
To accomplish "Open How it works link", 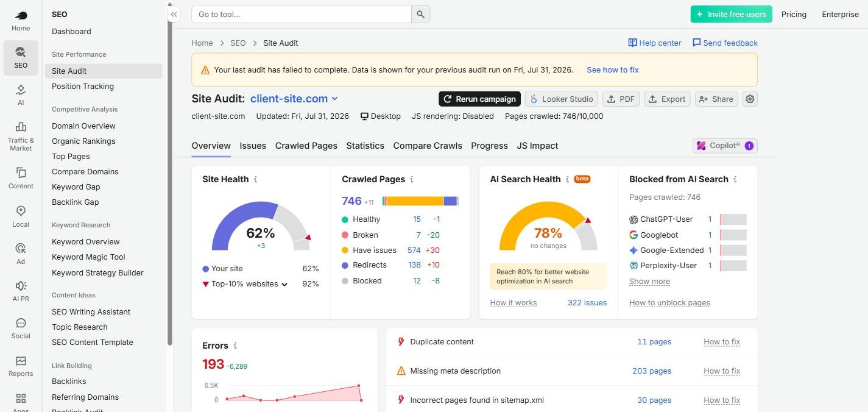I will pos(513,303).
